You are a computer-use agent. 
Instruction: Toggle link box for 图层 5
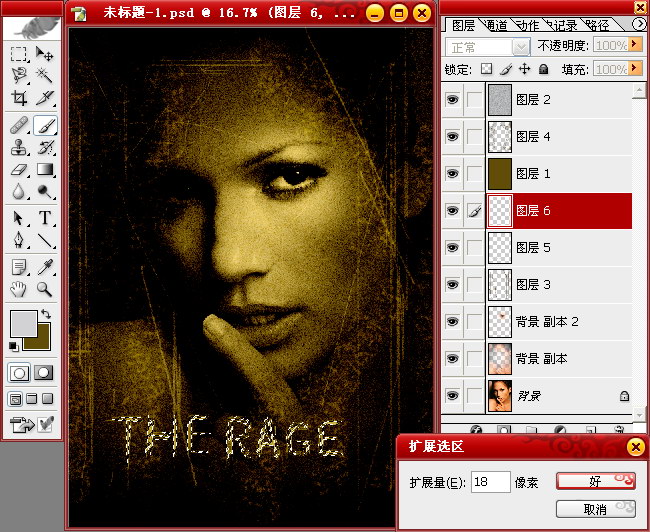pos(475,248)
